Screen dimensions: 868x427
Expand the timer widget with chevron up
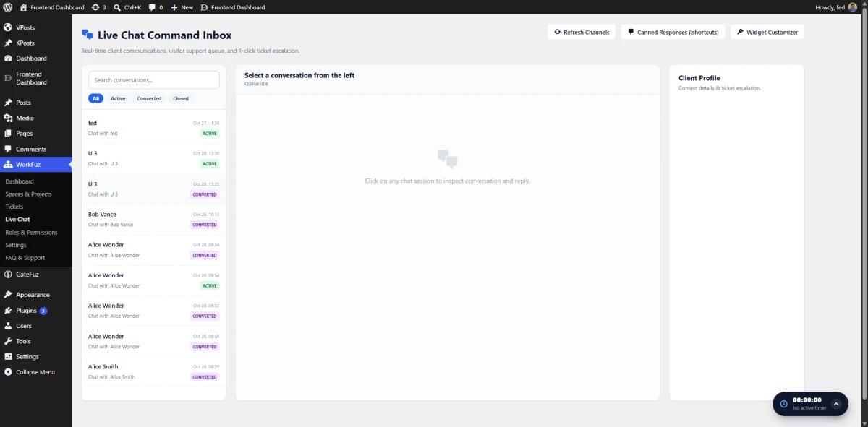tap(836, 404)
